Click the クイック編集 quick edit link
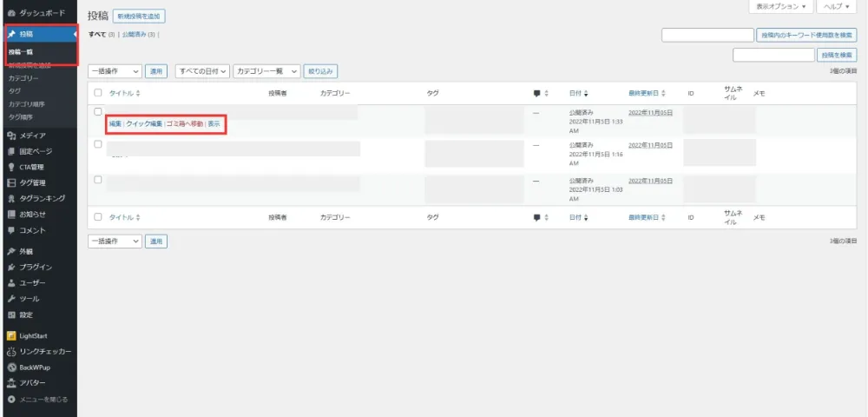868x417 pixels. [x=144, y=124]
